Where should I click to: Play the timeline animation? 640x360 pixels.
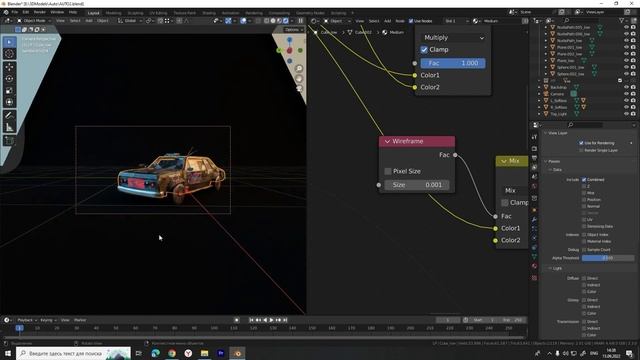click(x=271, y=320)
